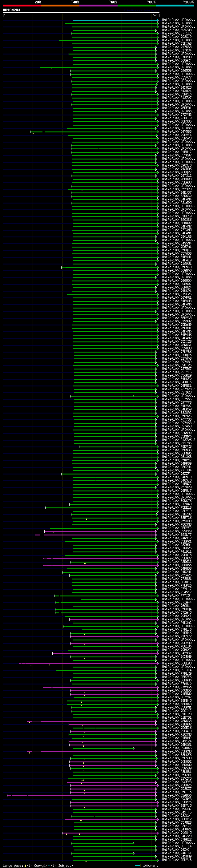Choose the UniRef100_Q5KKM8 hit label

pyautogui.click(x=177, y=751)
